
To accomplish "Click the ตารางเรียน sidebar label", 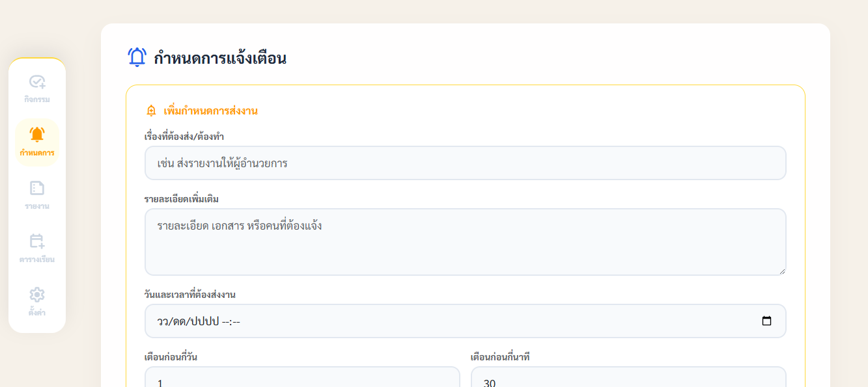I will click(x=37, y=260).
